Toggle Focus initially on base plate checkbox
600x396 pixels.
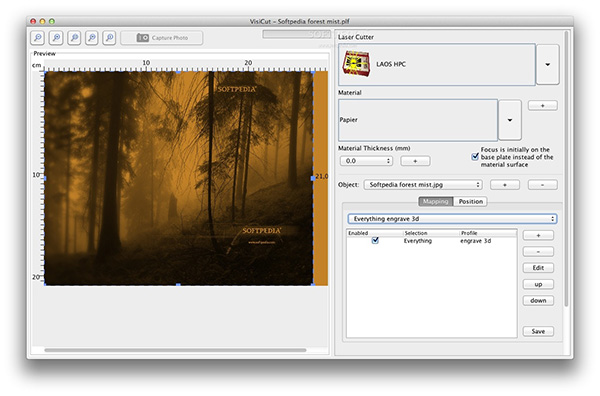click(x=475, y=157)
